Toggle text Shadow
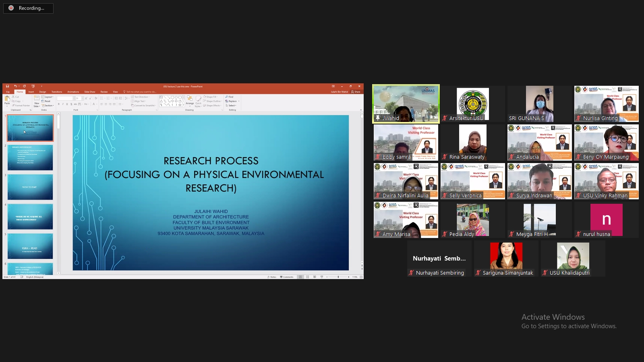This screenshot has width=644, height=362. pyautogui.click(x=71, y=104)
